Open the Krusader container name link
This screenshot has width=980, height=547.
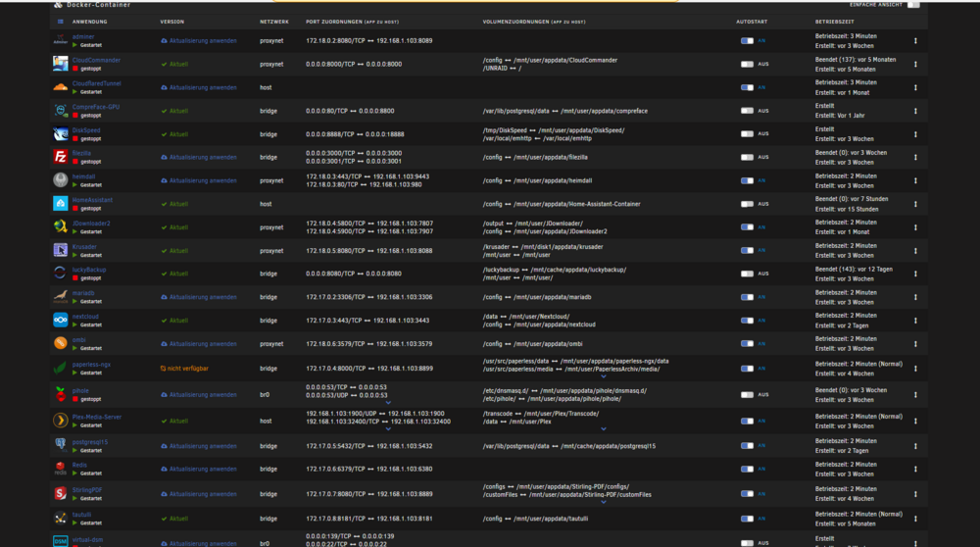click(84, 247)
